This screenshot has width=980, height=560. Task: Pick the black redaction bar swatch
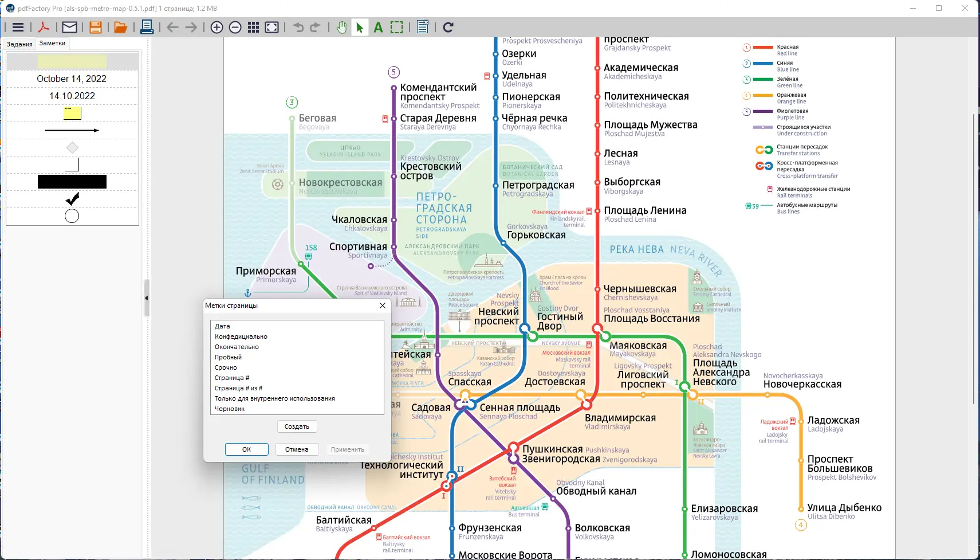[72, 182]
